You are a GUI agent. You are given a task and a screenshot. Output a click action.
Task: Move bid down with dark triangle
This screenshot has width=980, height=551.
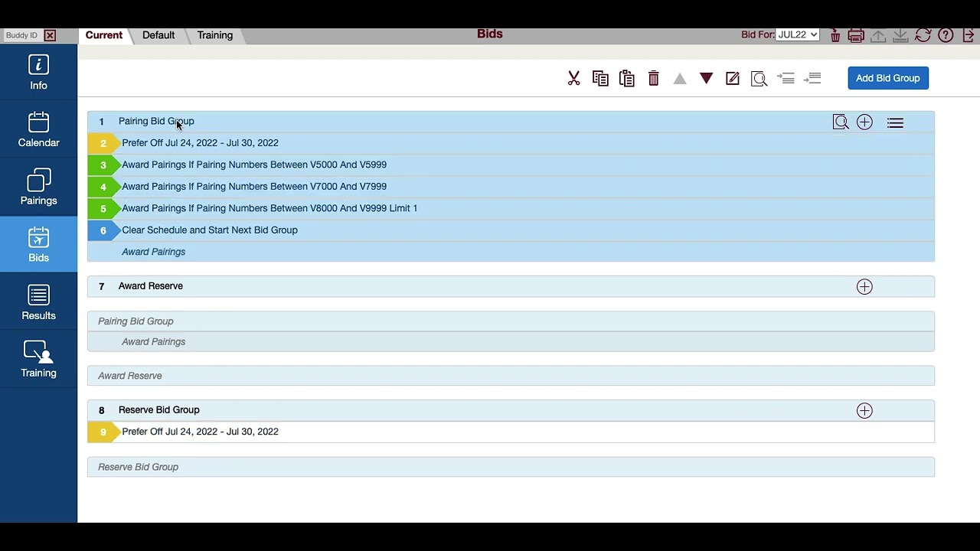[707, 78]
